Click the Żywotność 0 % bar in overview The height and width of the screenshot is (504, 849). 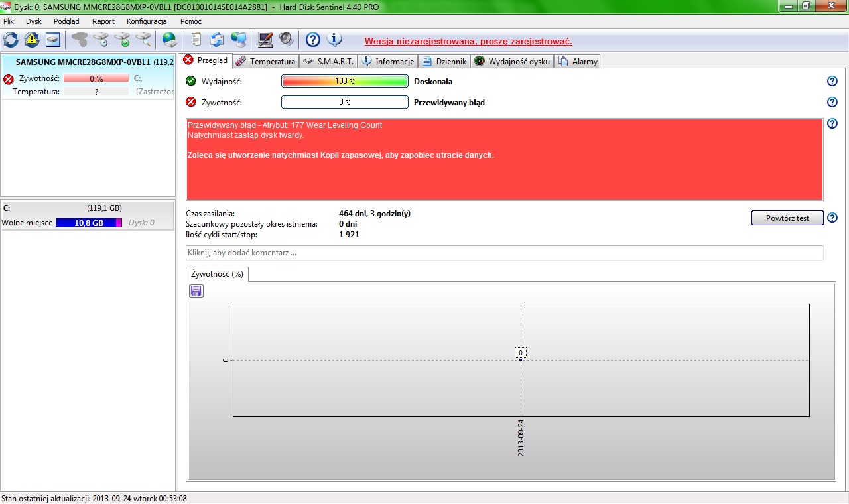344,102
